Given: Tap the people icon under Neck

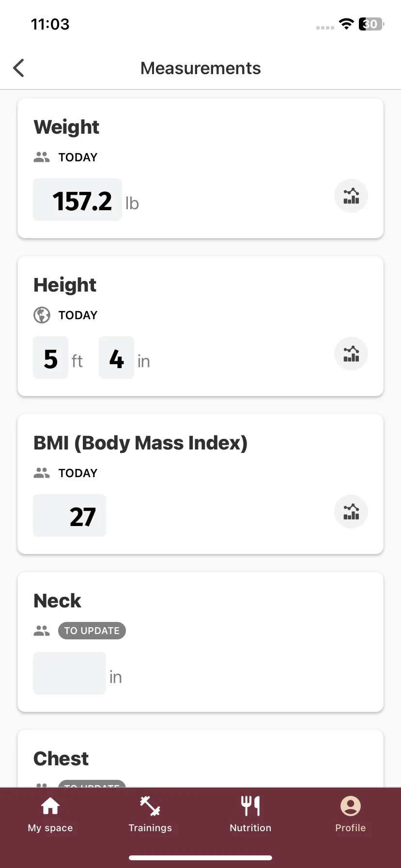Looking at the screenshot, I should (x=42, y=631).
